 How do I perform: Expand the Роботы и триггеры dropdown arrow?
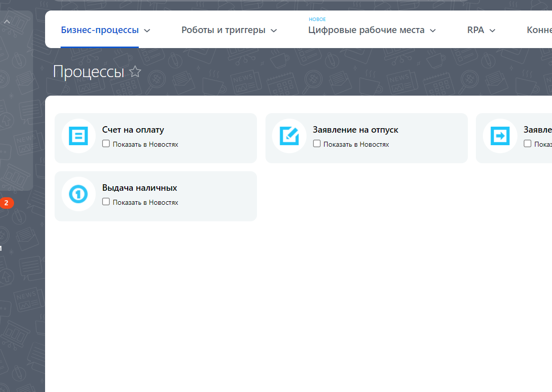point(273,31)
